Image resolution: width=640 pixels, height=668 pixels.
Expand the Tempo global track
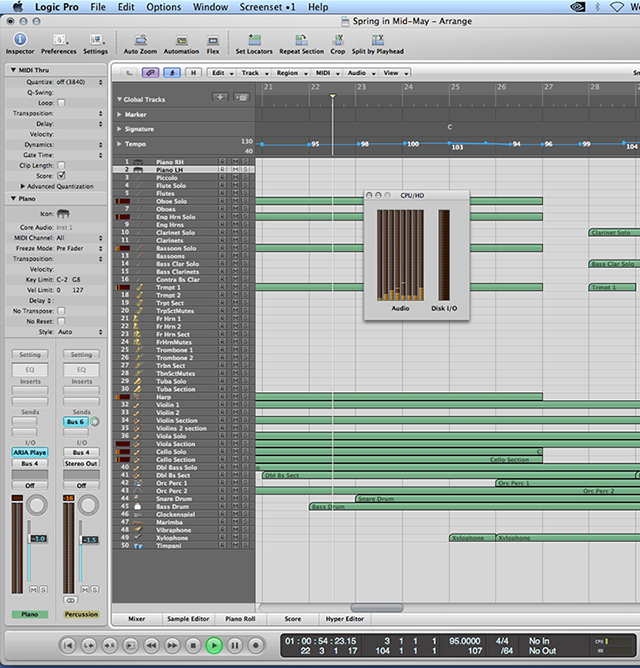pyautogui.click(x=119, y=144)
